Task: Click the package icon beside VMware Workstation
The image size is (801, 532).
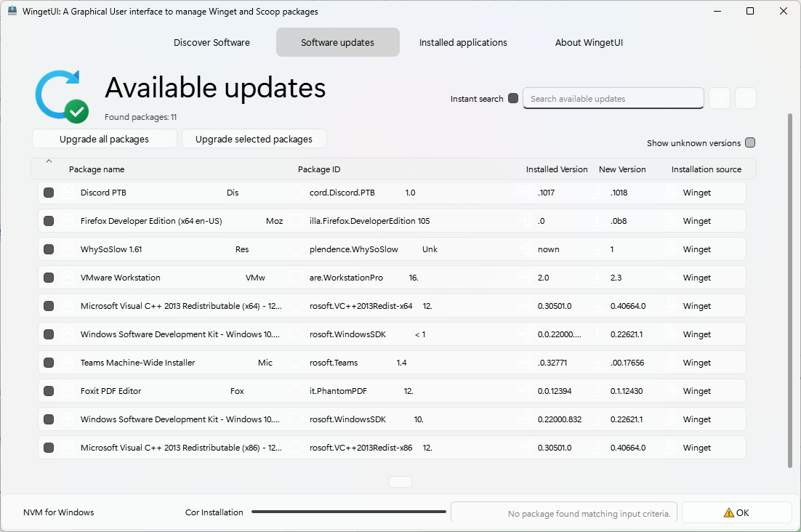Action: coord(67,278)
